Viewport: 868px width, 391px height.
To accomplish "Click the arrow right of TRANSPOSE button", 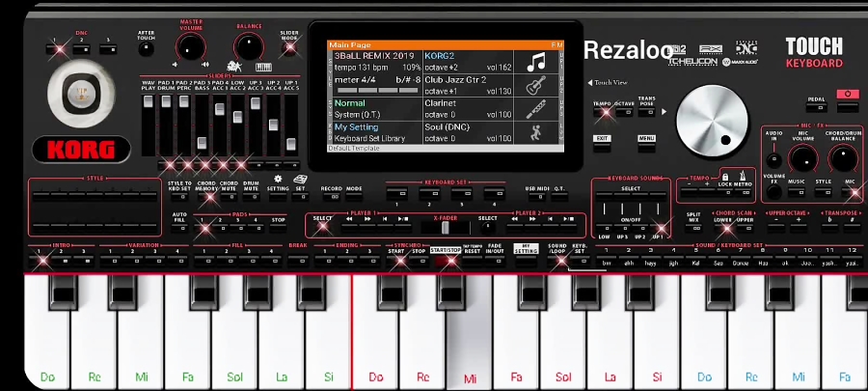I will tap(664, 111).
